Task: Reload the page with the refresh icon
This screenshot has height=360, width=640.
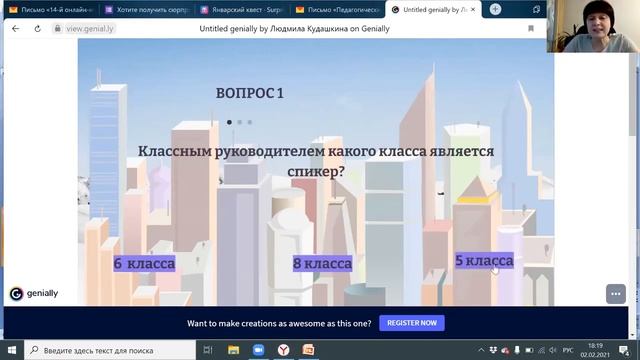Action: pos(38,29)
